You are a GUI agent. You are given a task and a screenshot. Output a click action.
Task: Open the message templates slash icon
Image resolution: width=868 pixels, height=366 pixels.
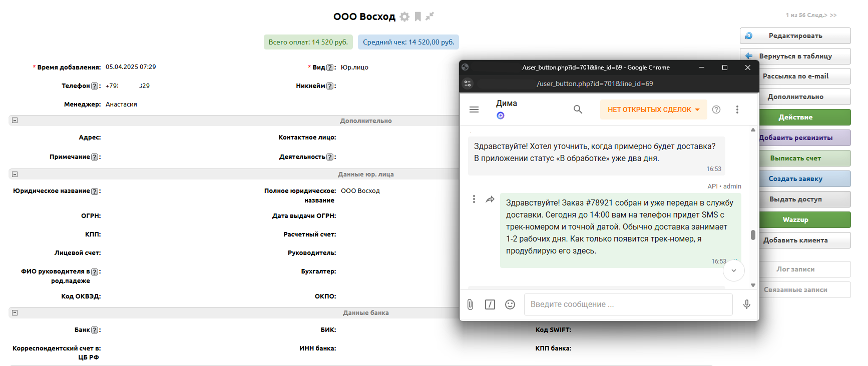(x=490, y=304)
